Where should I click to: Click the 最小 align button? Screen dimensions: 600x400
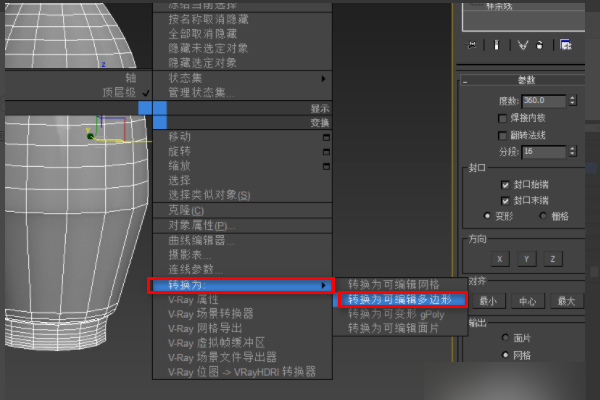(x=489, y=301)
